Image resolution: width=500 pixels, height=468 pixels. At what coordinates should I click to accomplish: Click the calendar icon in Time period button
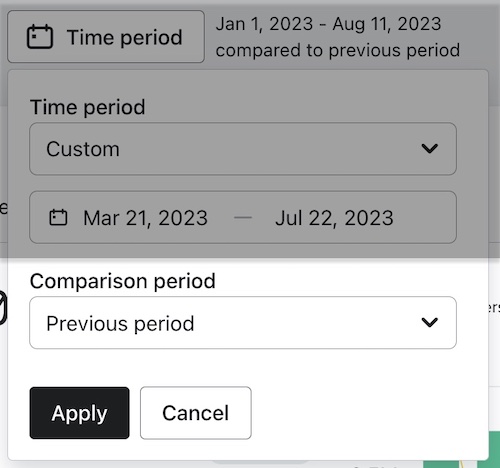pyautogui.click(x=40, y=37)
